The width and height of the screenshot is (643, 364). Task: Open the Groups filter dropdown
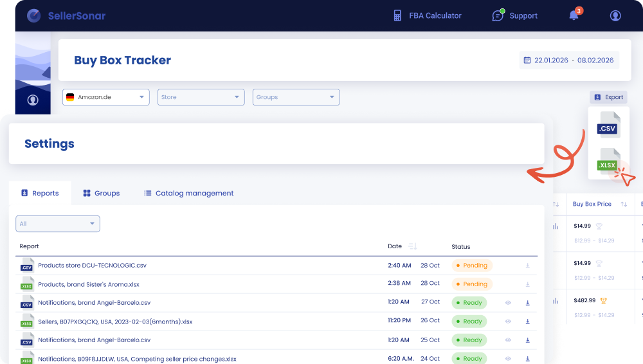pyautogui.click(x=296, y=97)
